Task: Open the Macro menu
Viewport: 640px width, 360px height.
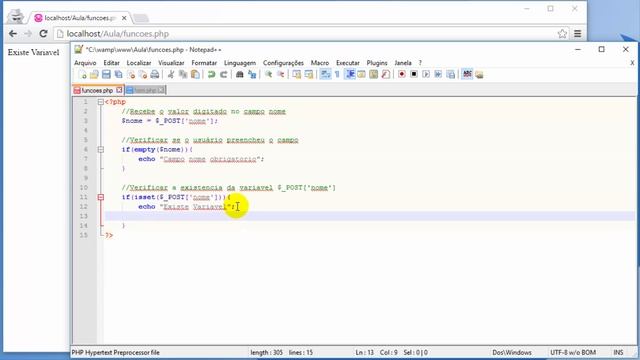Action: coord(320,63)
